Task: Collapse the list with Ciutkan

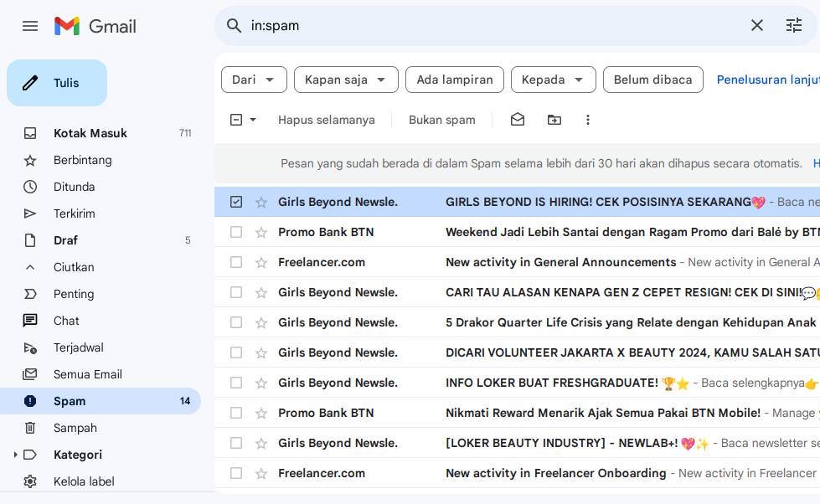Action: [x=101, y=267]
